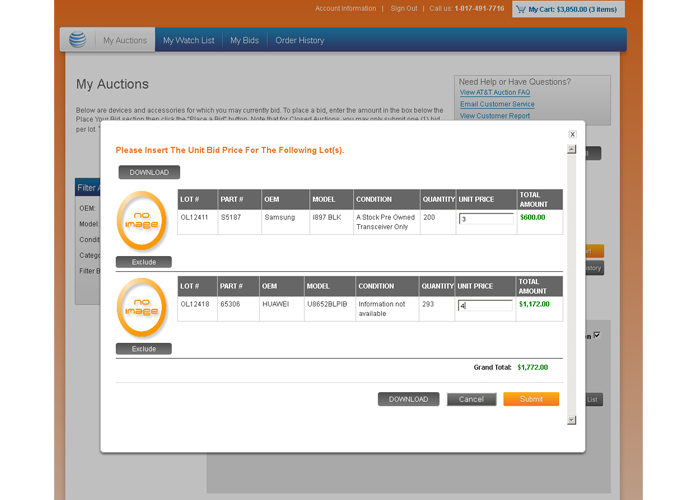This screenshot has height=500, width=700.
Task: Click total amount $1,172.00
Action: 534,304
